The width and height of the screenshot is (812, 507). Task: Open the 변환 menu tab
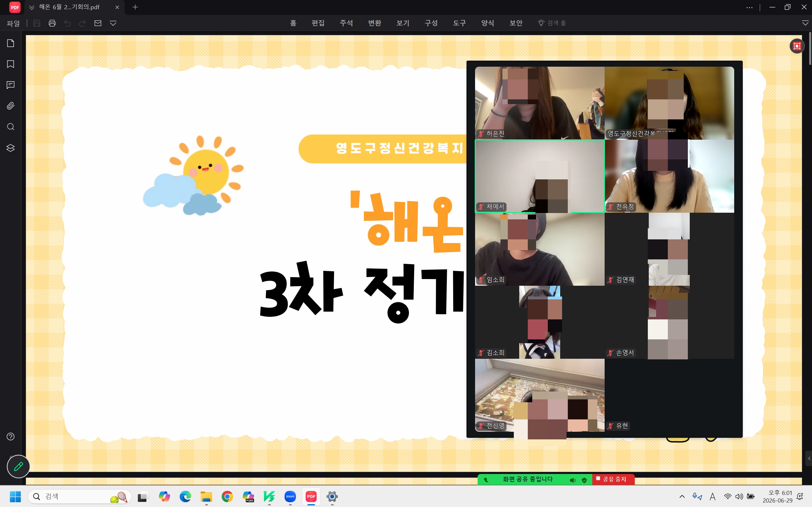point(374,23)
